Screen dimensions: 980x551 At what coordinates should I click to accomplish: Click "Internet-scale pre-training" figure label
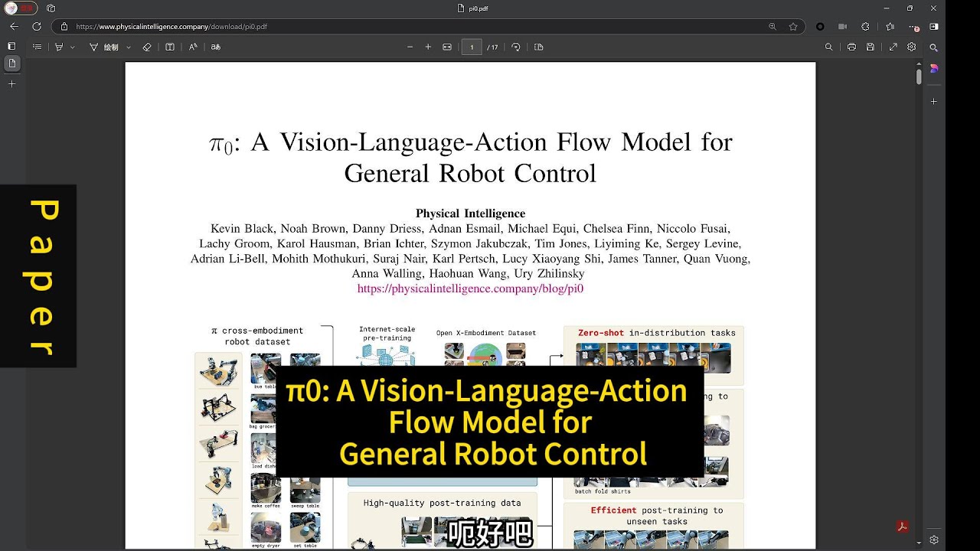click(x=387, y=334)
